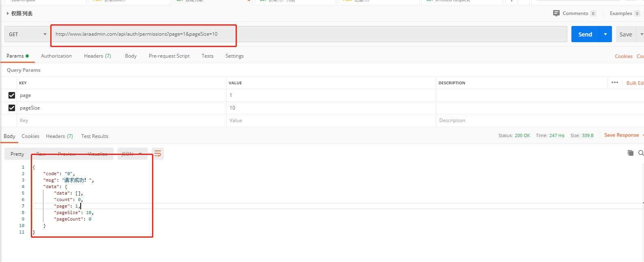Select the Preview response view

tap(67, 154)
